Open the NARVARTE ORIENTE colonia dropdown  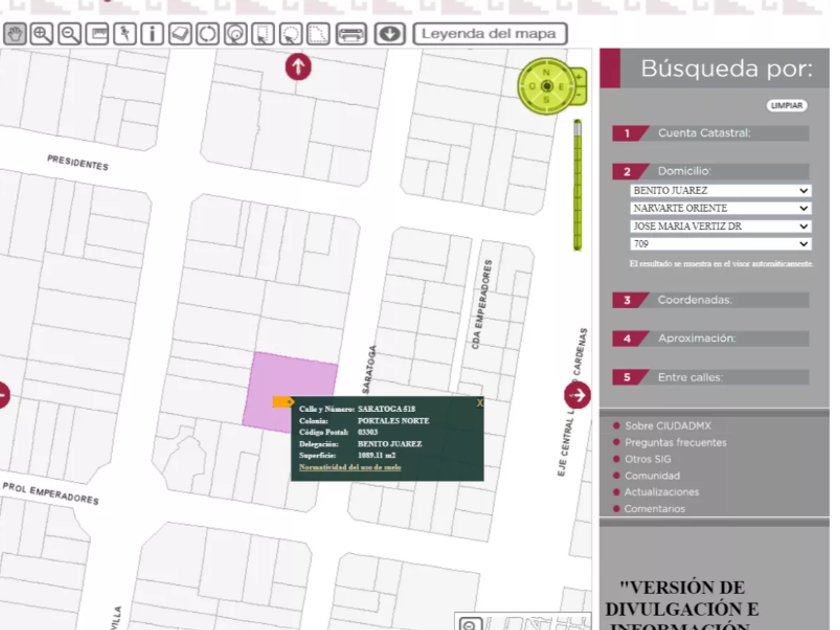[x=721, y=208]
